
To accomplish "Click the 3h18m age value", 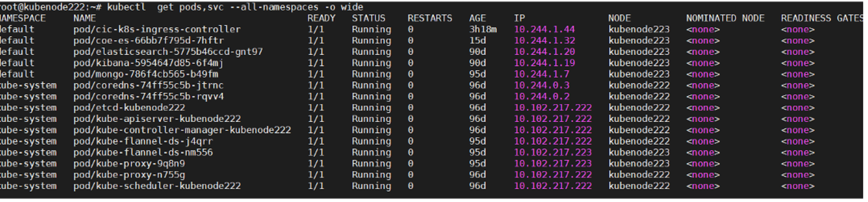I will 483,29.
